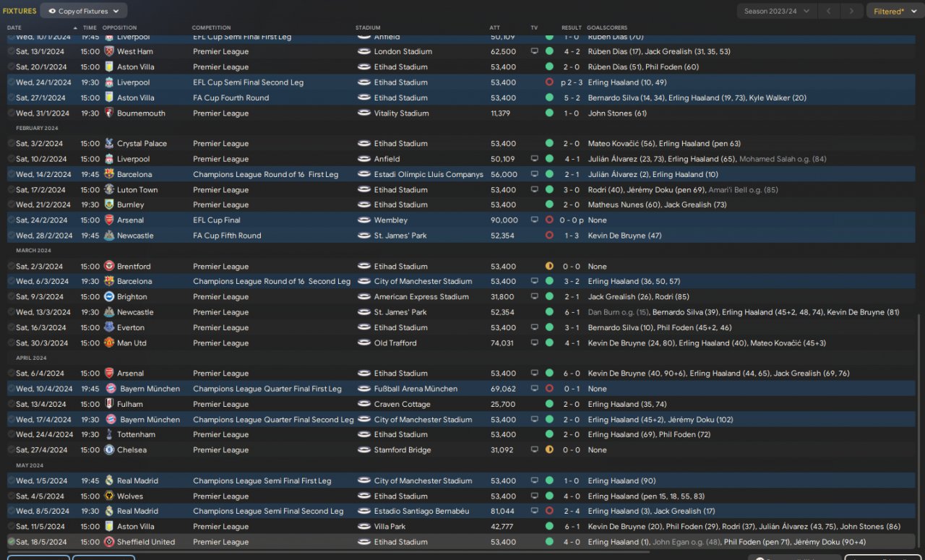Tick the selector for Sat, 2/3/2024 fixture
Viewport: 925px width, 560px height.
(x=11, y=266)
